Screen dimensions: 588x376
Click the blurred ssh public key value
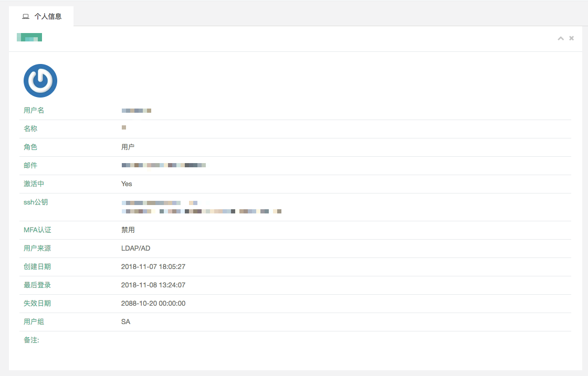point(202,207)
